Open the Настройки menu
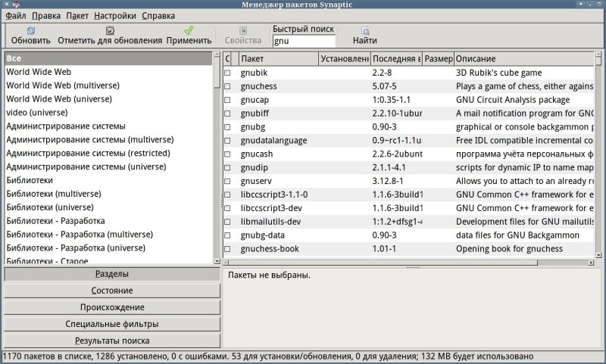This screenshot has height=364, width=606. click(115, 16)
